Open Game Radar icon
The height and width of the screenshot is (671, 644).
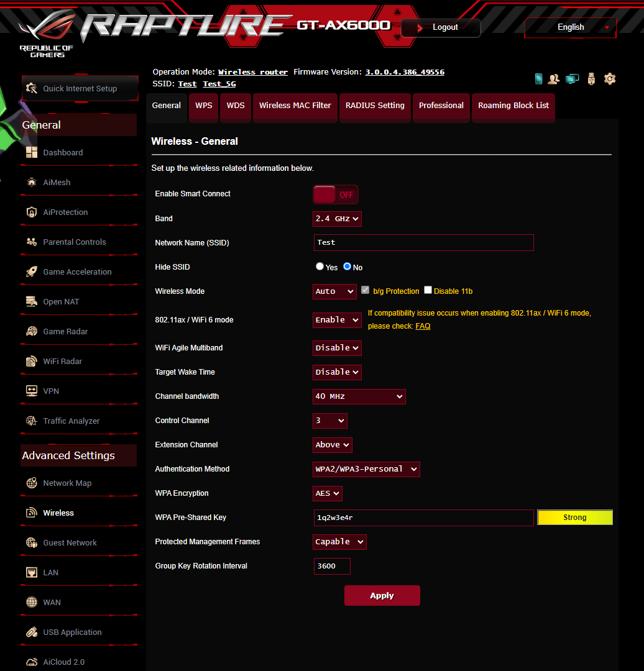[x=32, y=332]
